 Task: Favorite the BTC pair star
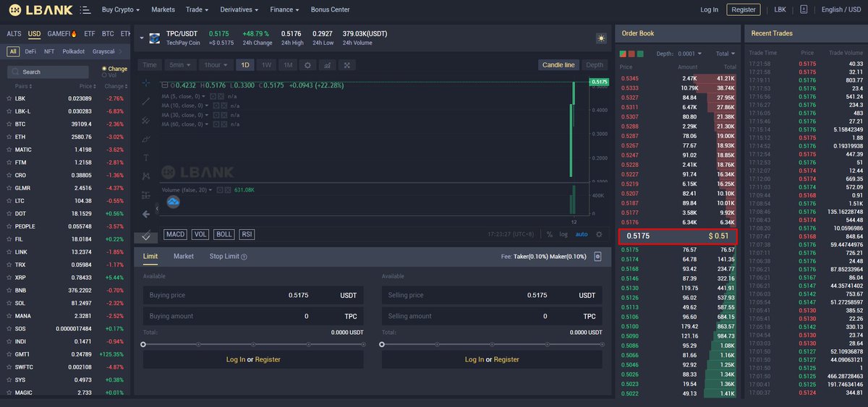[9, 124]
